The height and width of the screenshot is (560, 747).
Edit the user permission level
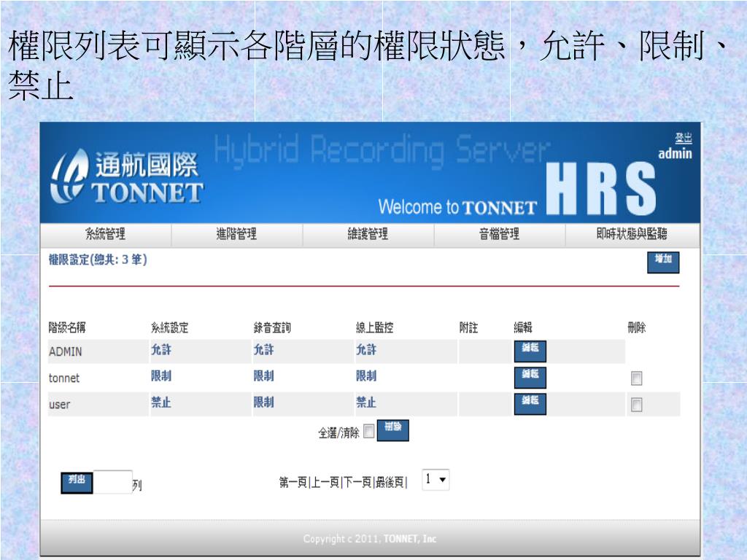pyautogui.click(x=530, y=403)
